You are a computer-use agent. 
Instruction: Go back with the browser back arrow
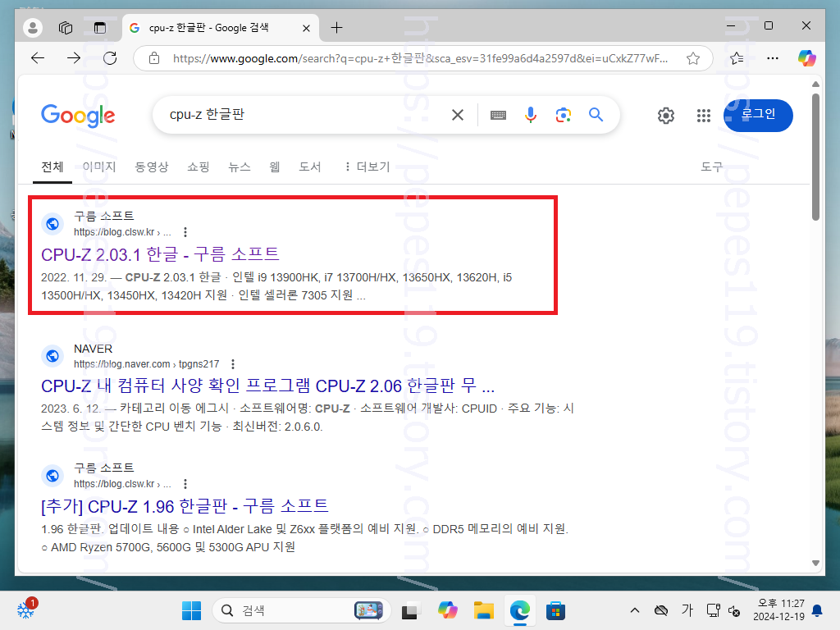tap(38, 58)
